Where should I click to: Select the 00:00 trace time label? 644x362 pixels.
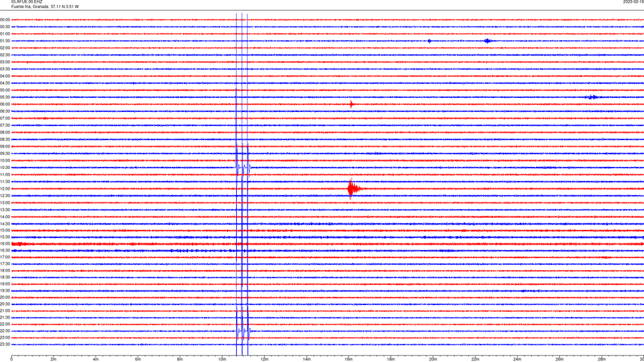(x=5, y=19)
